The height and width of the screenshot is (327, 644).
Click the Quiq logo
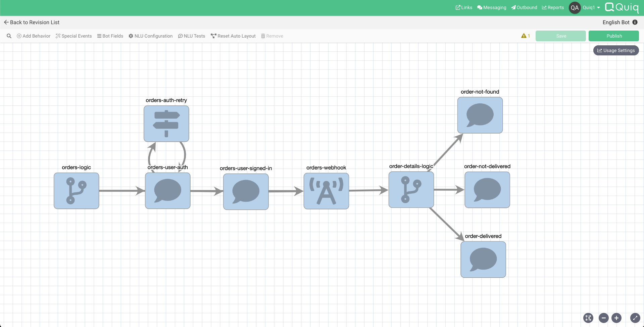[x=622, y=7]
